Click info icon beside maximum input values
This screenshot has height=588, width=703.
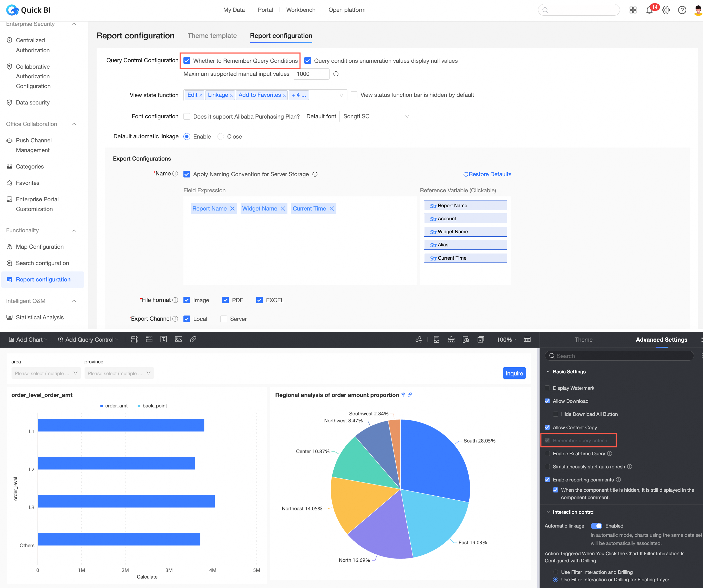point(336,74)
